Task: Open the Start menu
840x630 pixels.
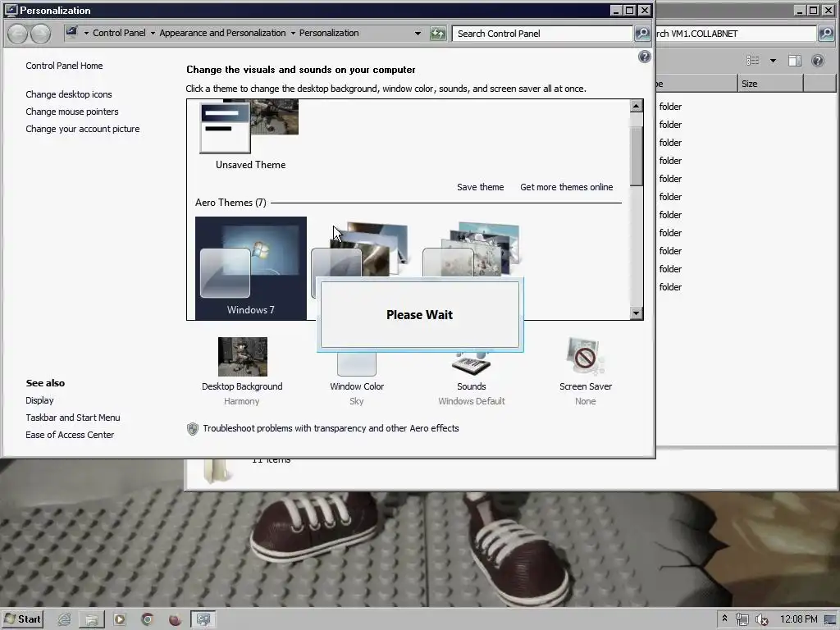Action: [22, 619]
